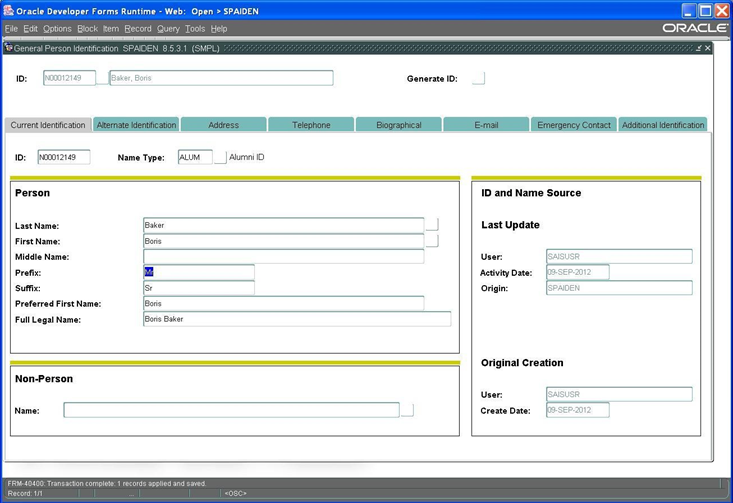Open the Options menu
733x503 pixels.
pyautogui.click(x=57, y=29)
